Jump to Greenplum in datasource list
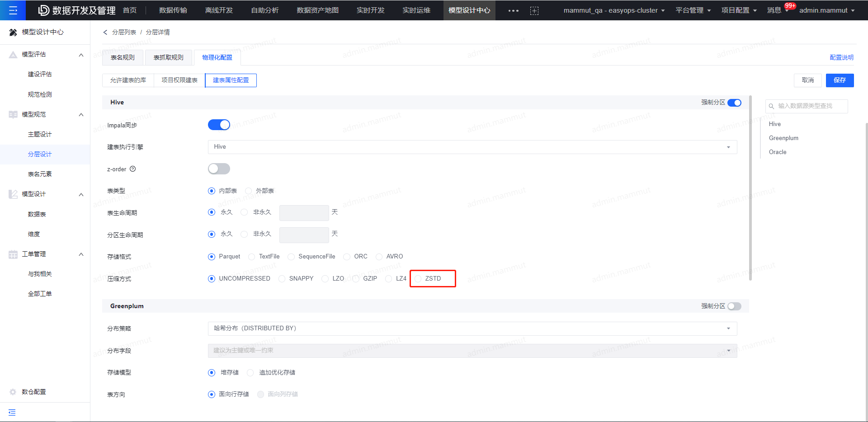The image size is (868, 422). pos(783,138)
